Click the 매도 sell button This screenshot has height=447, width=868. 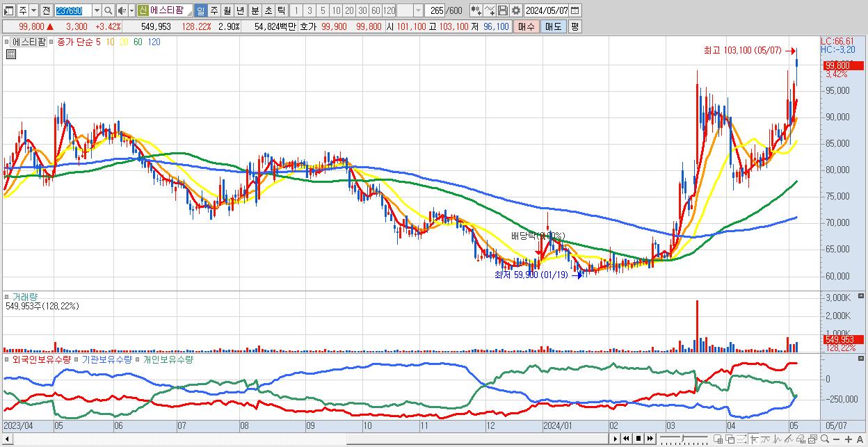[554, 26]
